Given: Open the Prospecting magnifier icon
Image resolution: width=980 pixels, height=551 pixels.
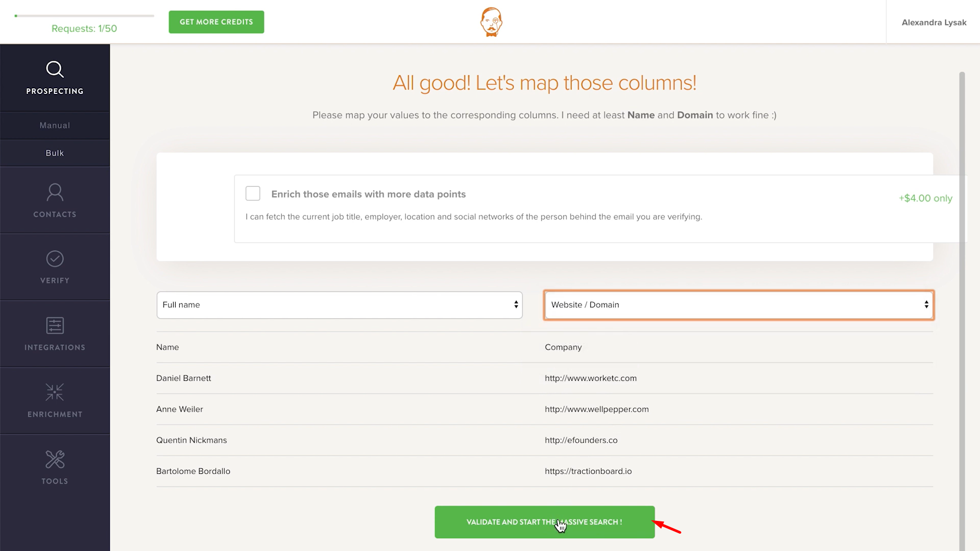Looking at the screenshot, I should pos(55,69).
